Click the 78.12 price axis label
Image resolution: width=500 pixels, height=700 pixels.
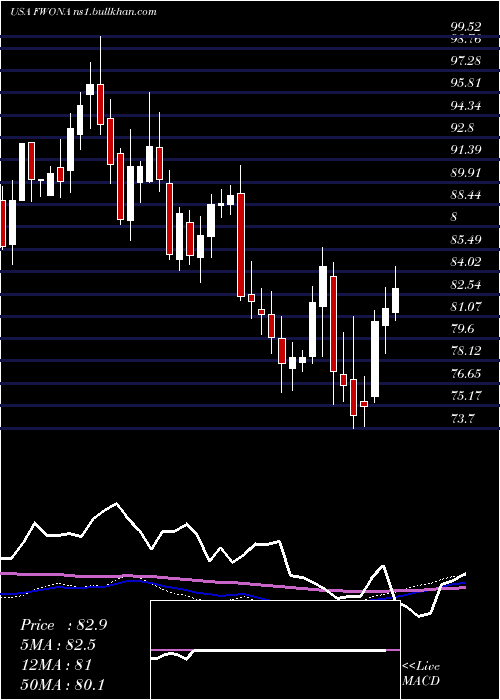(x=466, y=351)
